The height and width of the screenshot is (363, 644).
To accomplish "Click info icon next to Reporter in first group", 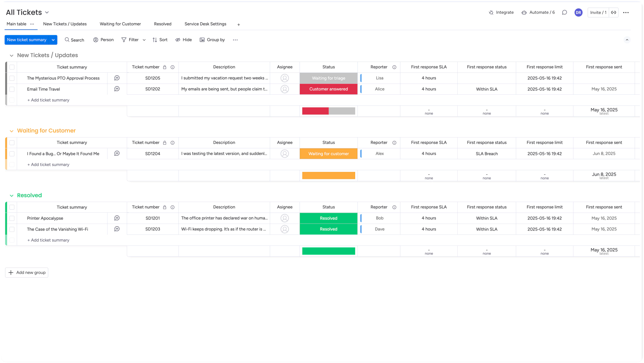I will coord(394,67).
